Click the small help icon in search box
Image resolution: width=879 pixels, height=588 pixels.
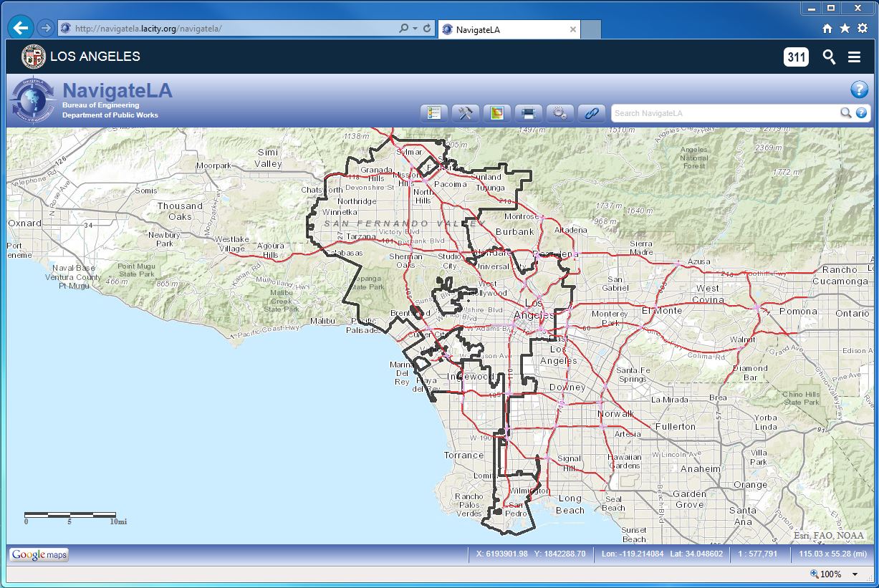[861, 113]
